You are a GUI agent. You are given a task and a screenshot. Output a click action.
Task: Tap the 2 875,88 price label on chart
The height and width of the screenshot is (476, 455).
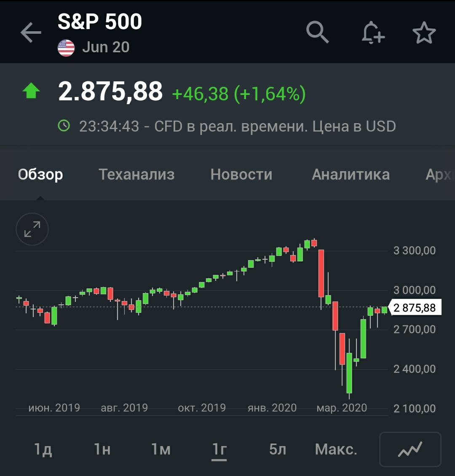click(x=415, y=308)
